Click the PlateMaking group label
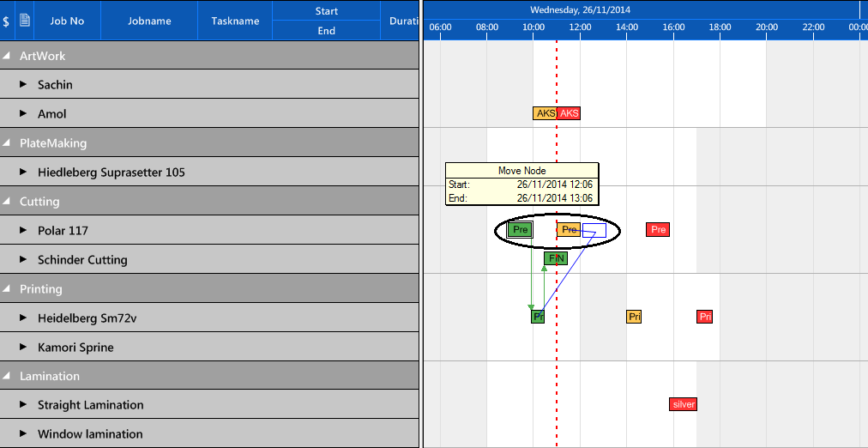The image size is (868, 448). pos(53,142)
